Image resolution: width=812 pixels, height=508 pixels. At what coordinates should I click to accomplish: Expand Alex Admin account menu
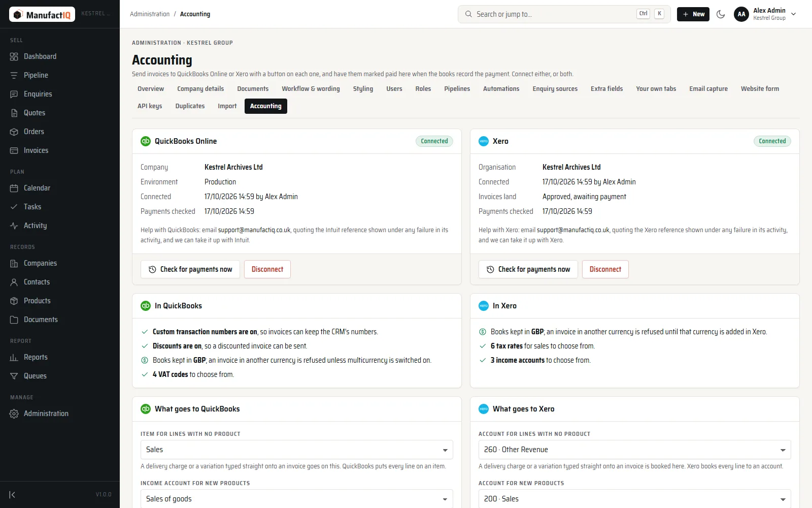coord(765,14)
